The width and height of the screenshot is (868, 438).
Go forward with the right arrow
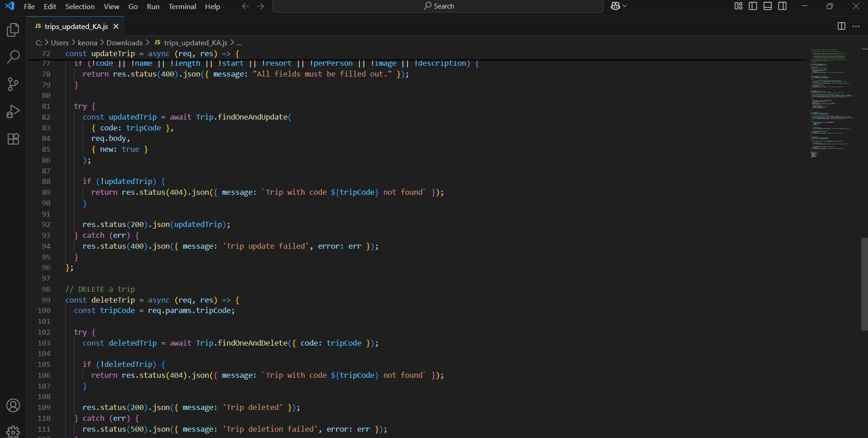pyautogui.click(x=260, y=6)
